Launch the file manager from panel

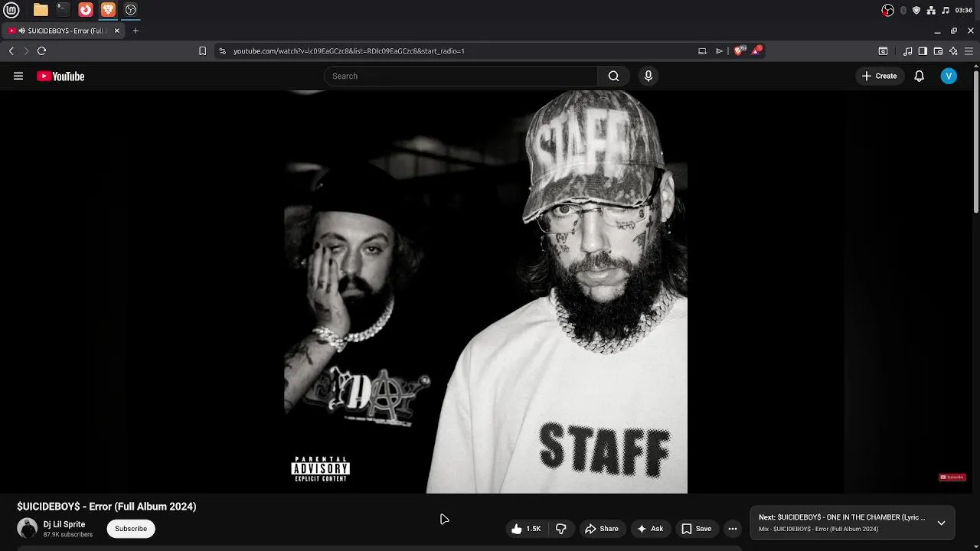[x=41, y=10]
